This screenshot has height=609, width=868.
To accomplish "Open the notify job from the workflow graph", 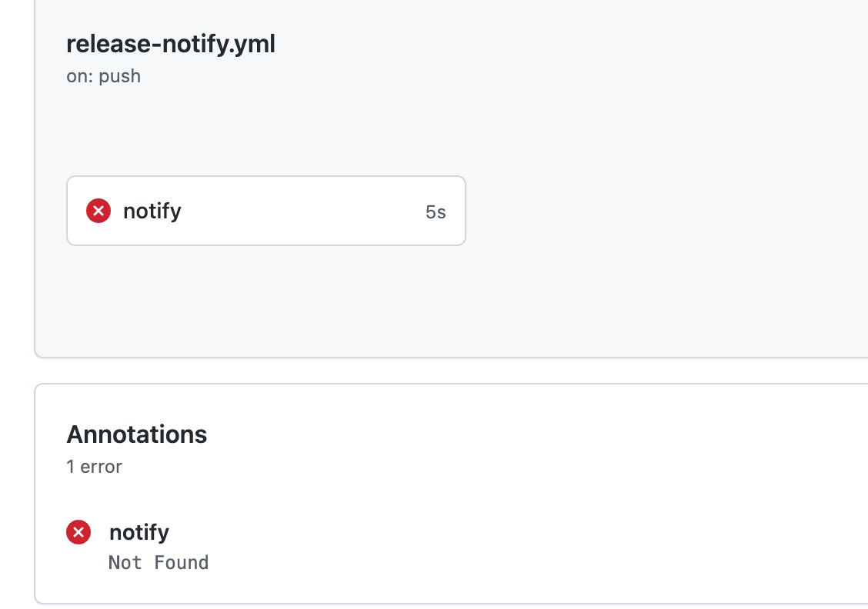I will 152,211.
